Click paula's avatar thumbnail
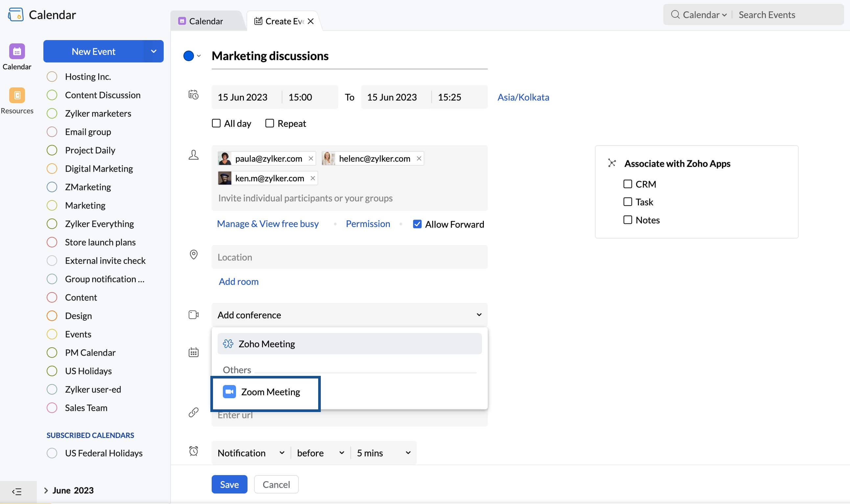Viewport: 850px width, 504px height. [x=224, y=159]
